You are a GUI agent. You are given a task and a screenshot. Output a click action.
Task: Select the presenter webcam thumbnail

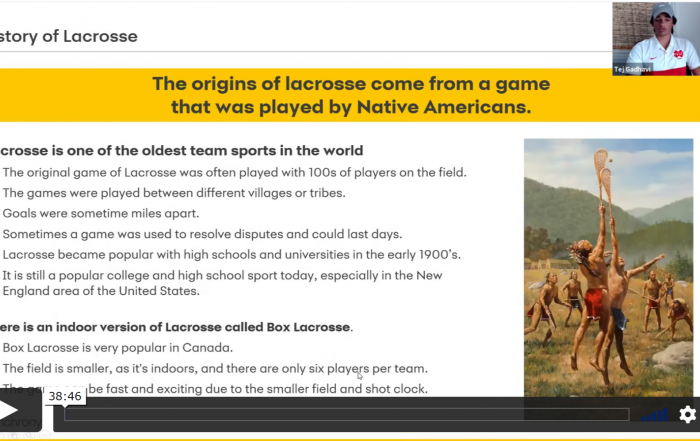pos(655,38)
